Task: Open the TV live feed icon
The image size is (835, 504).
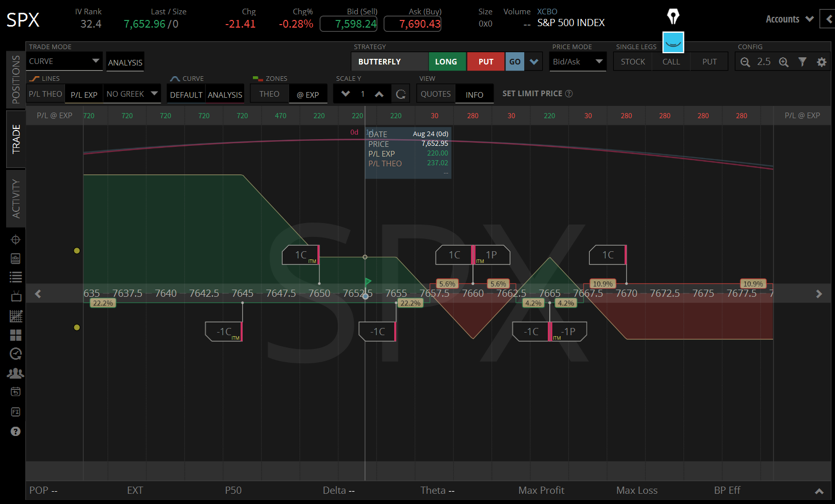Action: coord(15,296)
